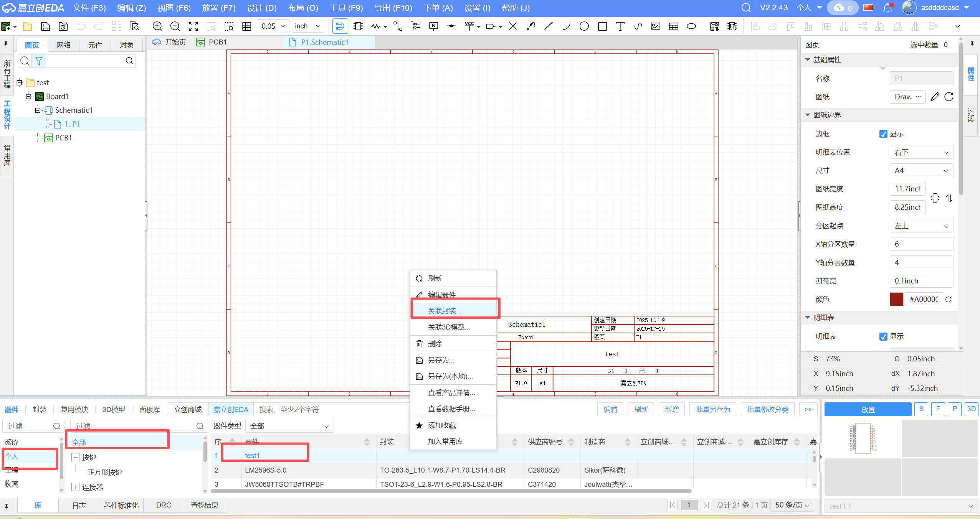Select the circle drawing tool
Viewport: 980px width, 519px height.
pos(584,26)
